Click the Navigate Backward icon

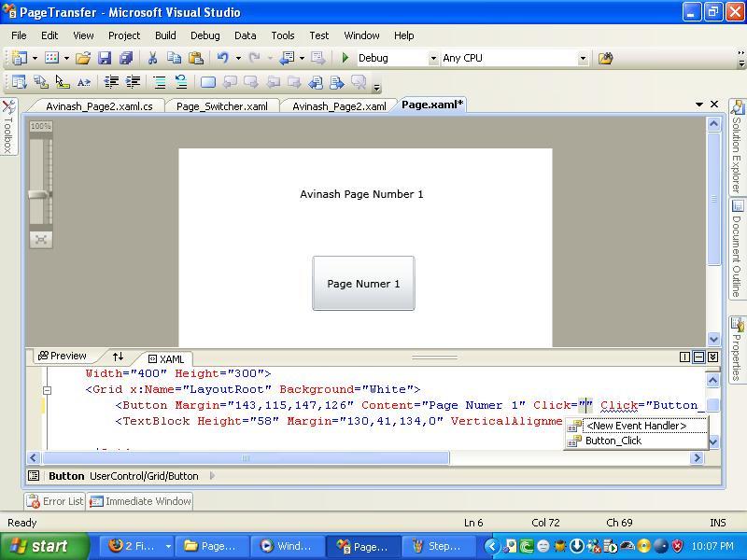click(288, 58)
